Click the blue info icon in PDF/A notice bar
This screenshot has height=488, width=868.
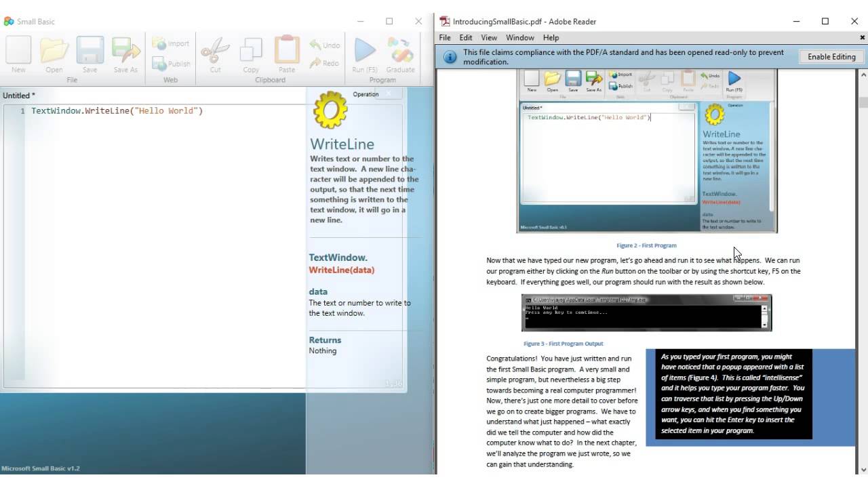pyautogui.click(x=450, y=57)
